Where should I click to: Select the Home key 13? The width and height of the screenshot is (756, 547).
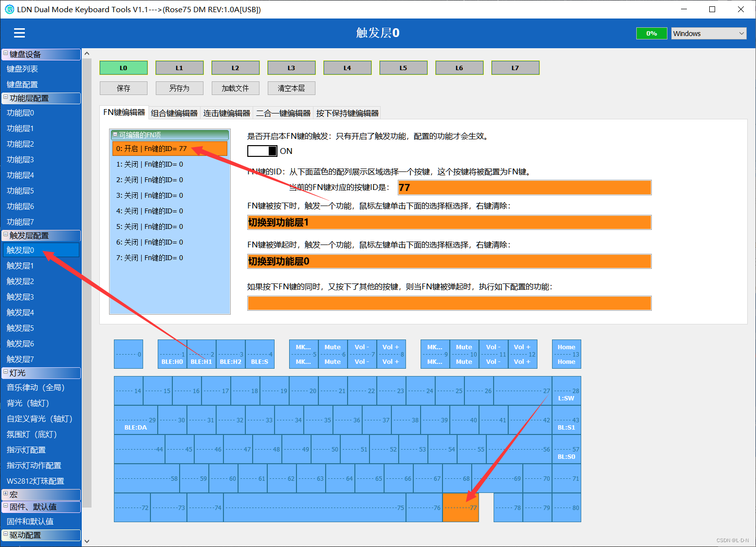click(567, 354)
